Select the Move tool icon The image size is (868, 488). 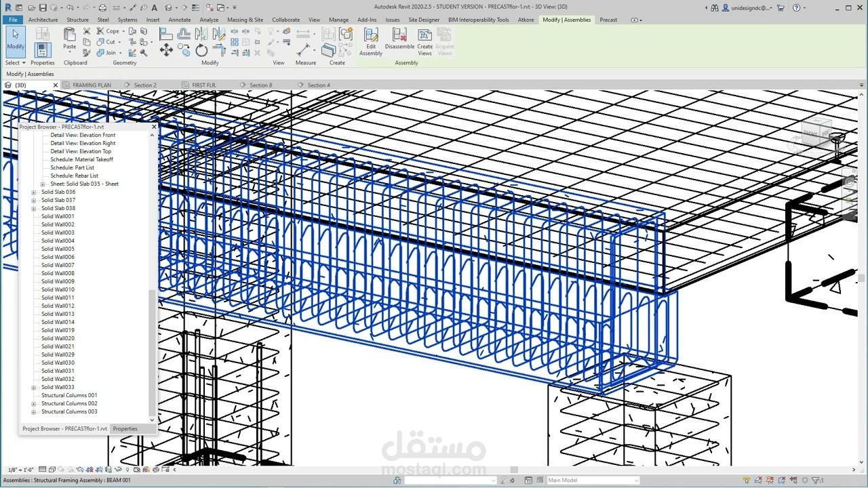166,50
